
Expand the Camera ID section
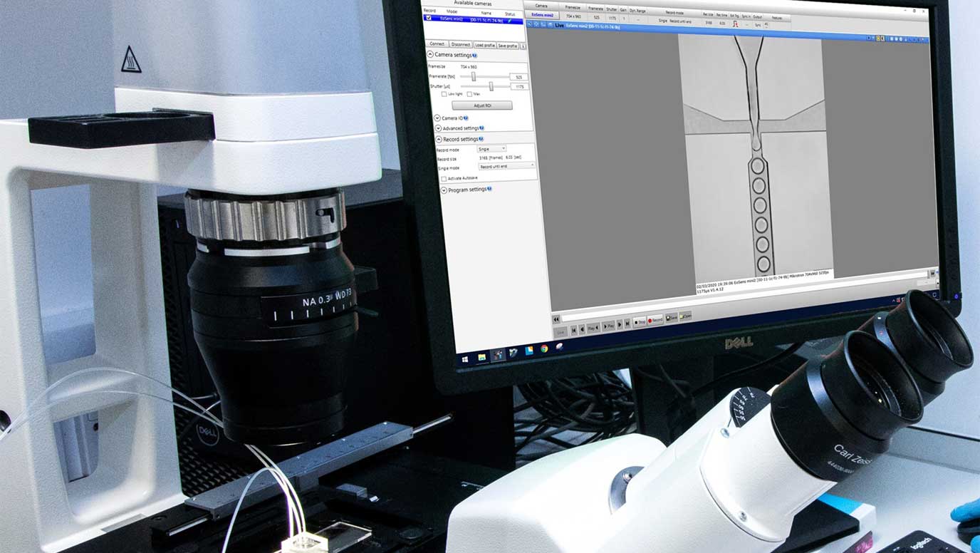click(x=437, y=118)
